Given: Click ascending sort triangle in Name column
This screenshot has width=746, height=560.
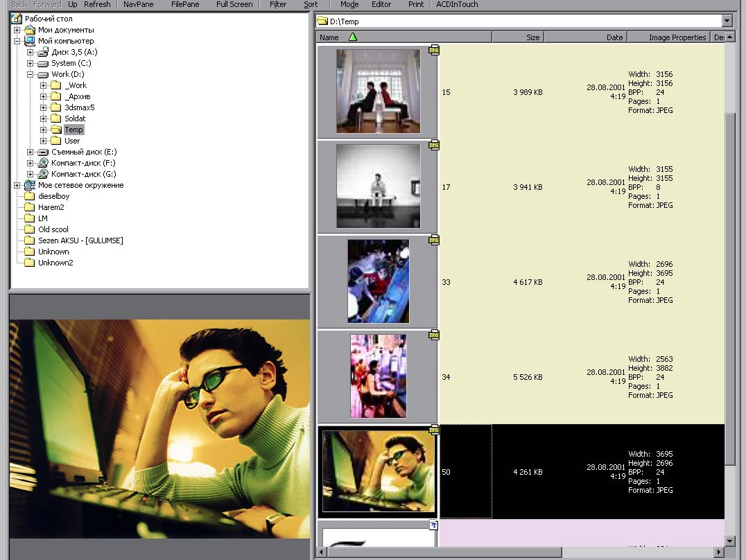Looking at the screenshot, I should tap(352, 37).
